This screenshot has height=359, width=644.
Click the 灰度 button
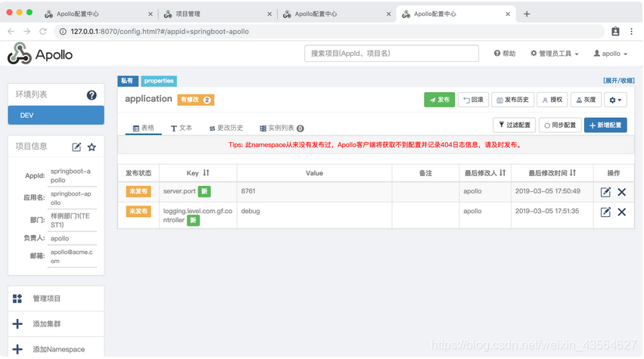point(586,100)
